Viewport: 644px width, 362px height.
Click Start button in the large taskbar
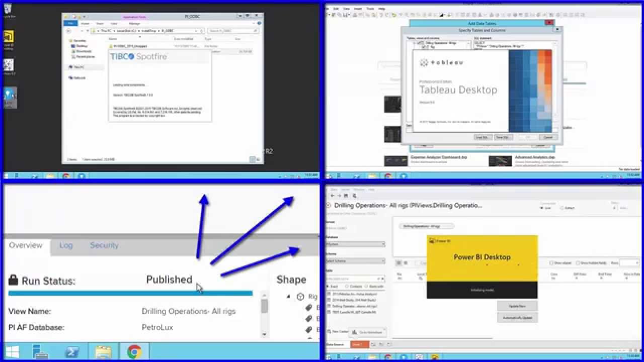tap(12, 352)
